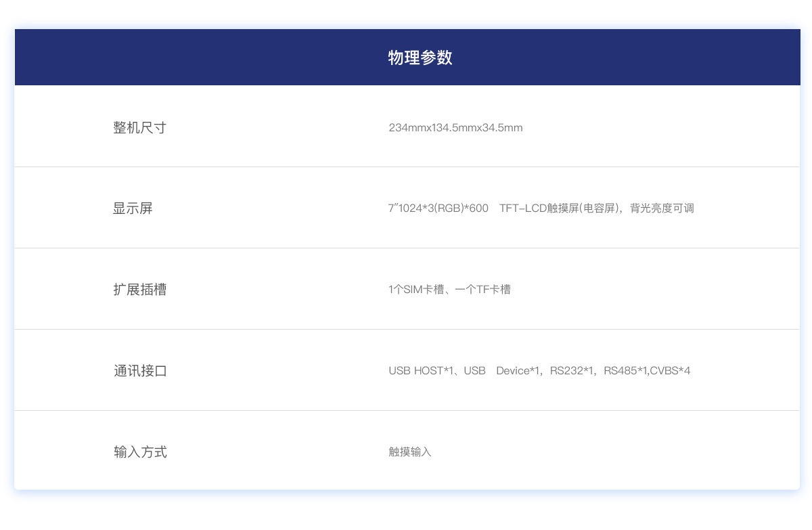
Task: Click the 一个TF卡槽 text
Action: click(483, 290)
